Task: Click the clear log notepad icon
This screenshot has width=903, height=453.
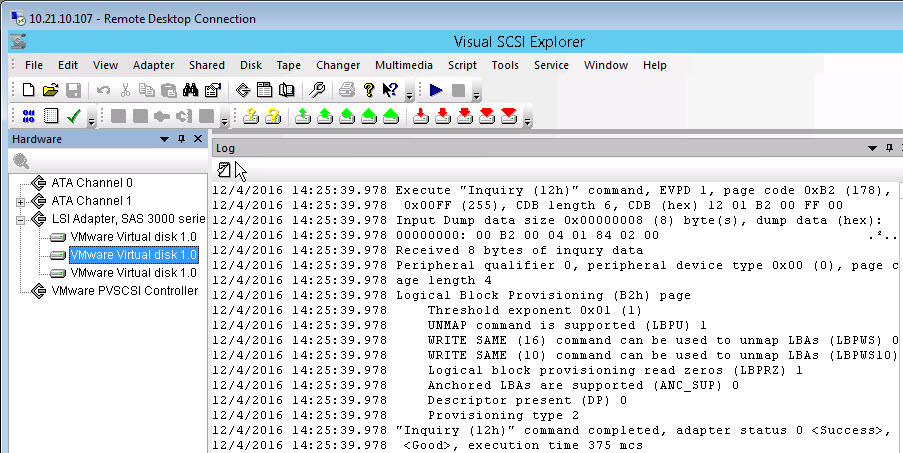Action: [224, 170]
